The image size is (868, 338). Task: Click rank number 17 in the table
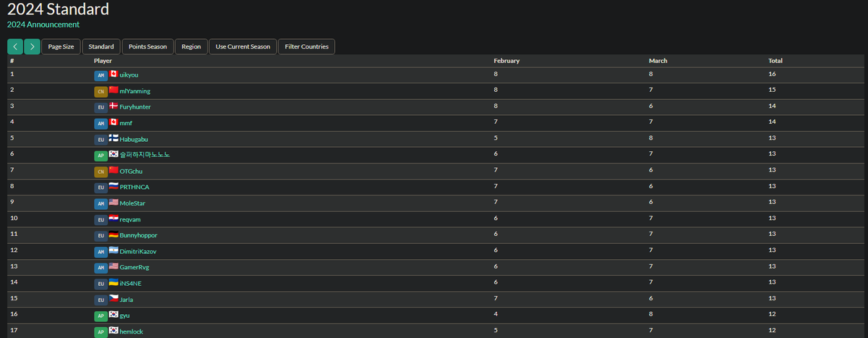(x=14, y=330)
